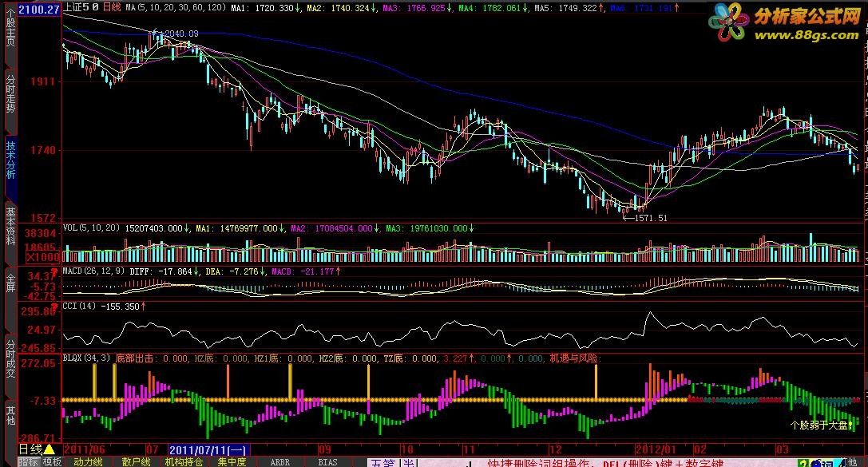Click the 02 month marker after 2012/01
868x467 pixels.
700,449
